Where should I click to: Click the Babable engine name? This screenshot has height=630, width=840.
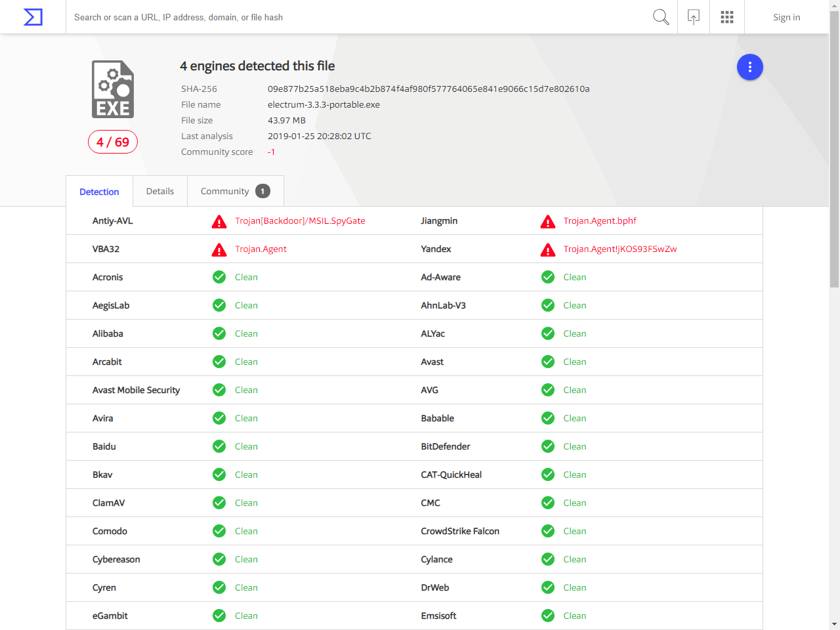click(x=438, y=418)
